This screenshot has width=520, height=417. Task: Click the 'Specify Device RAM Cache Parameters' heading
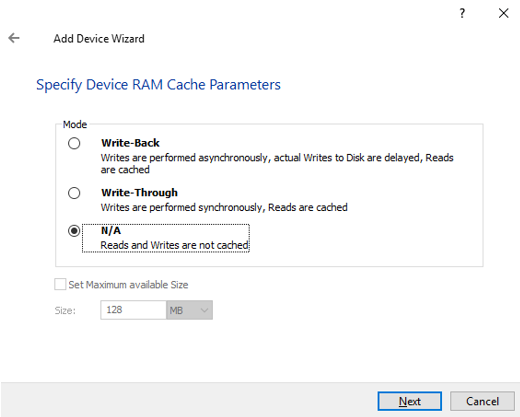[158, 85]
